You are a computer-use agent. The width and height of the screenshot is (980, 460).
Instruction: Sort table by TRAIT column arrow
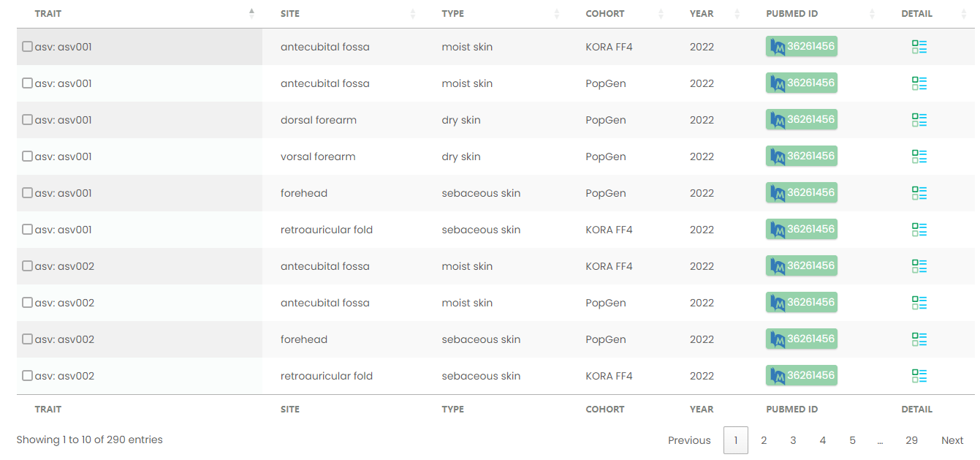coord(251,13)
